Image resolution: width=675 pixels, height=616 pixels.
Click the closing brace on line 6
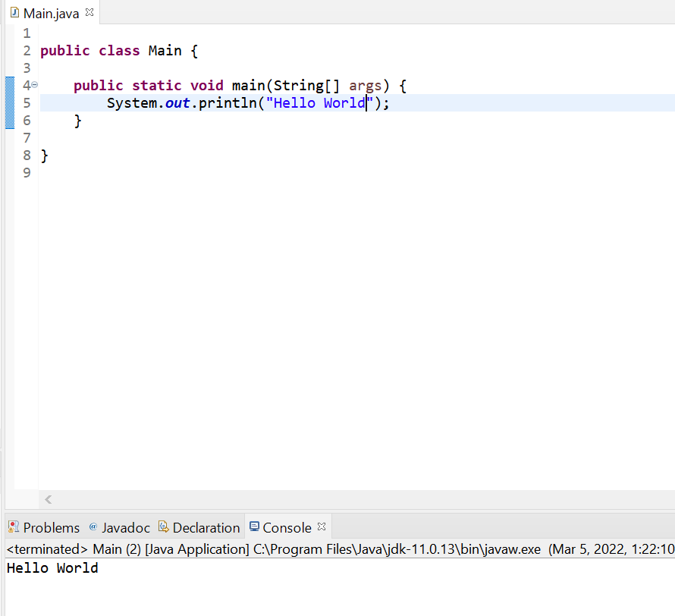(x=77, y=121)
